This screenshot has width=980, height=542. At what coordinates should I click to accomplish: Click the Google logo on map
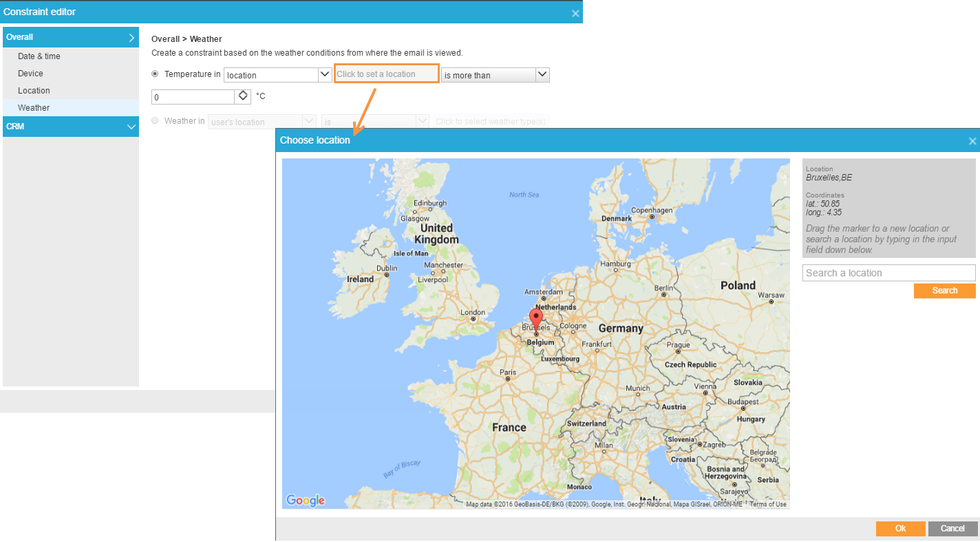click(305, 500)
